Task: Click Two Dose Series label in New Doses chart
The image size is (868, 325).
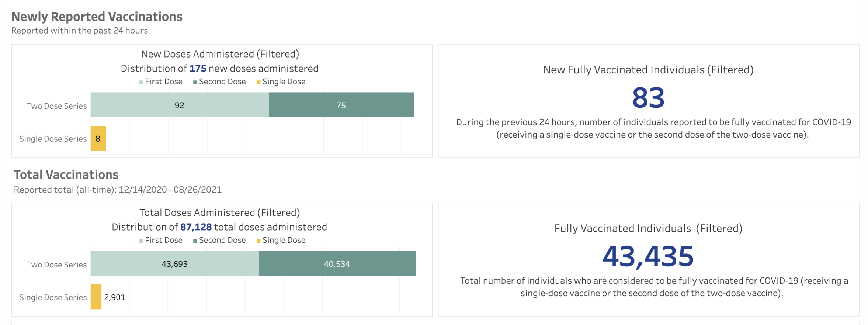Action: 57,106
